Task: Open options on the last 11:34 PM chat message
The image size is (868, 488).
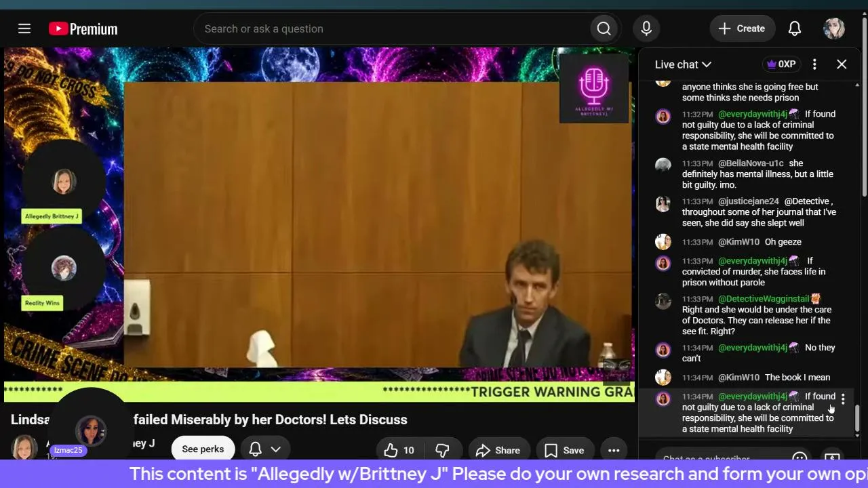Action: pos(843,399)
